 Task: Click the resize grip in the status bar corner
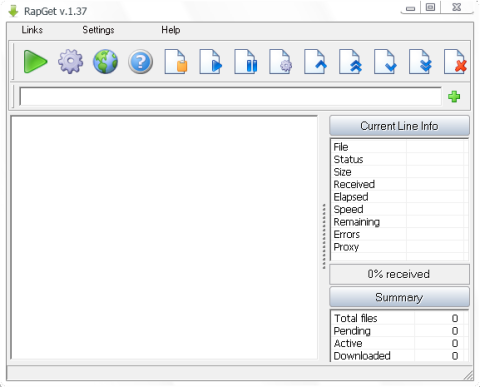[x=468, y=375]
